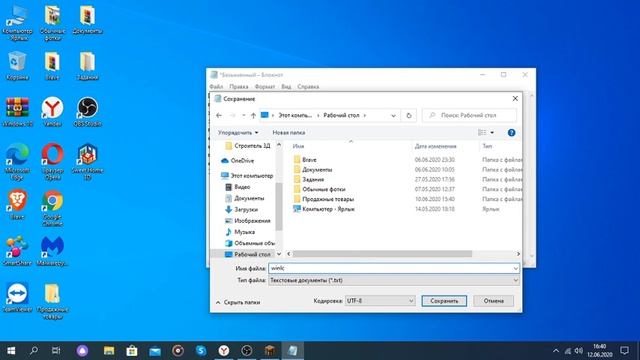
Task: Click the horizontal scrollbar of file list
Action: pyautogui.click(x=382, y=254)
